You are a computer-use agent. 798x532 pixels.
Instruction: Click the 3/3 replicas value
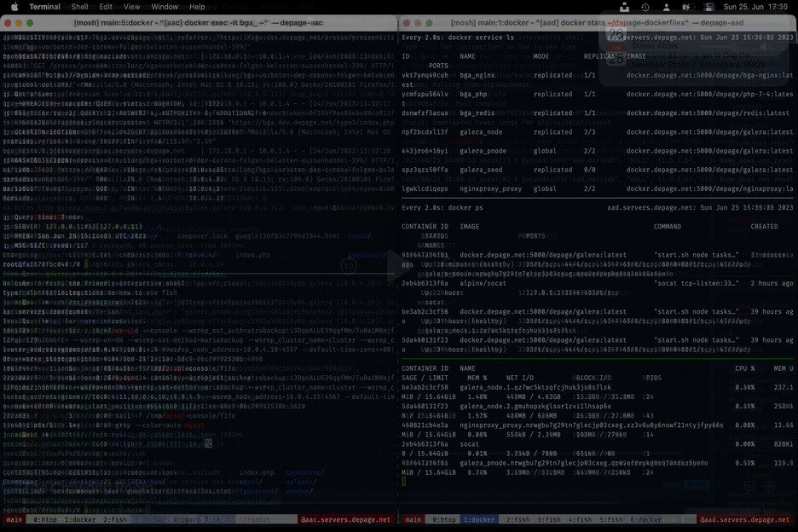click(x=589, y=132)
